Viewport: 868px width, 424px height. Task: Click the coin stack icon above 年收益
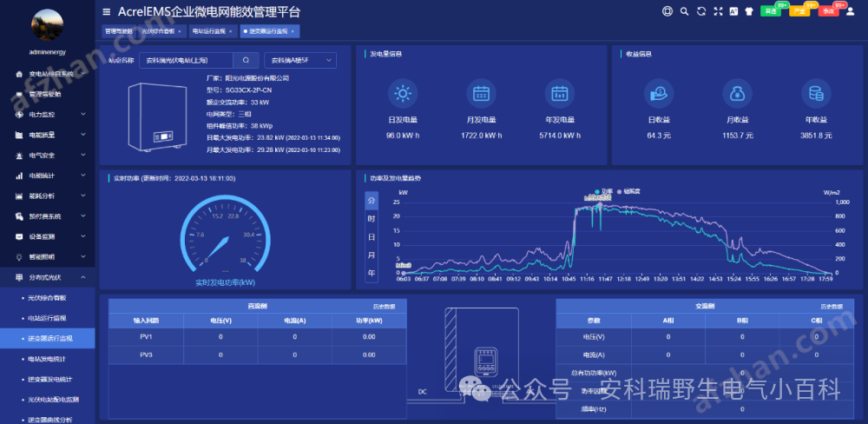pos(816,94)
